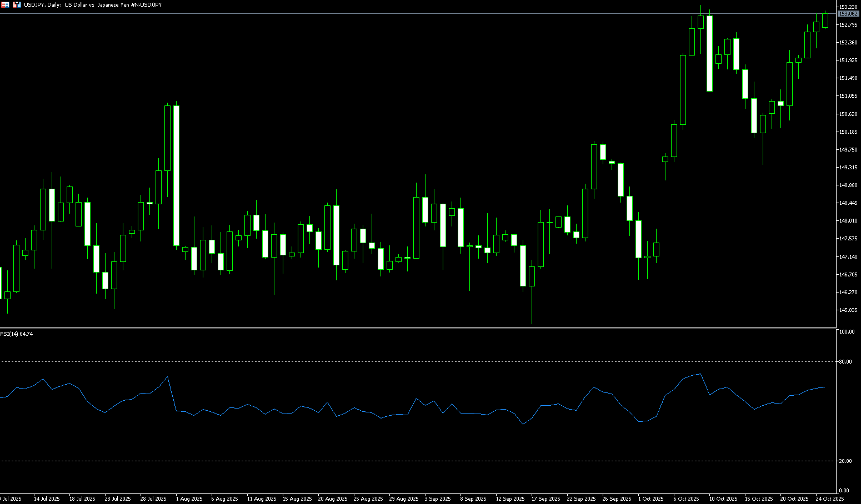The height and width of the screenshot is (504, 861).
Task: Click the 6 Oct 2025 date label
Action: [x=686, y=499]
